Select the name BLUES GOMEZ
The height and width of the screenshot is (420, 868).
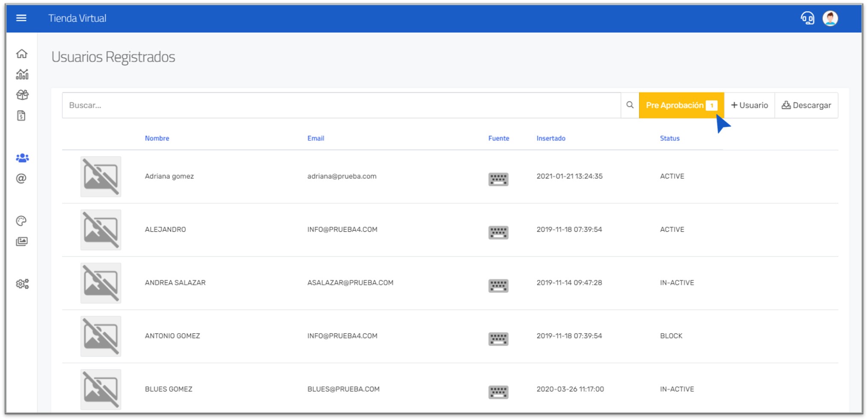169,389
